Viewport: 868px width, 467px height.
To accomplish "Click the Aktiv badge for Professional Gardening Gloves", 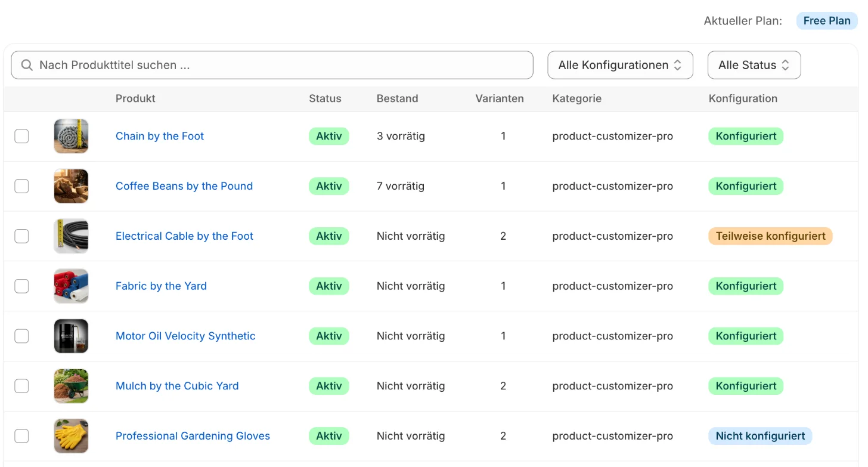I will click(329, 436).
